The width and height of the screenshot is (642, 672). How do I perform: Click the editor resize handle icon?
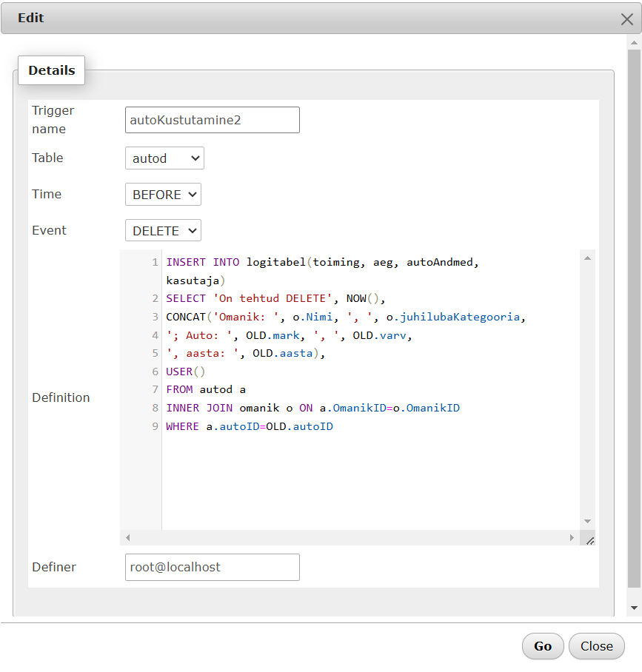pyautogui.click(x=590, y=541)
